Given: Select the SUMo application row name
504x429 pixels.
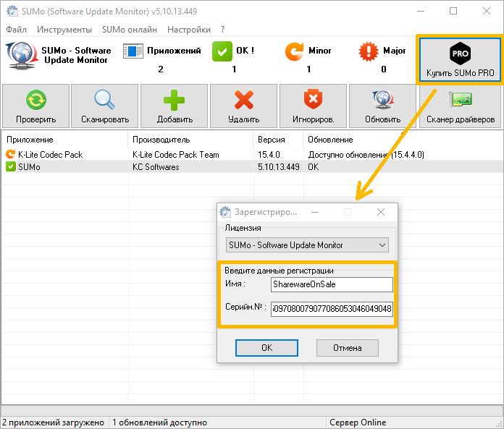Looking at the screenshot, I should tap(29, 167).
